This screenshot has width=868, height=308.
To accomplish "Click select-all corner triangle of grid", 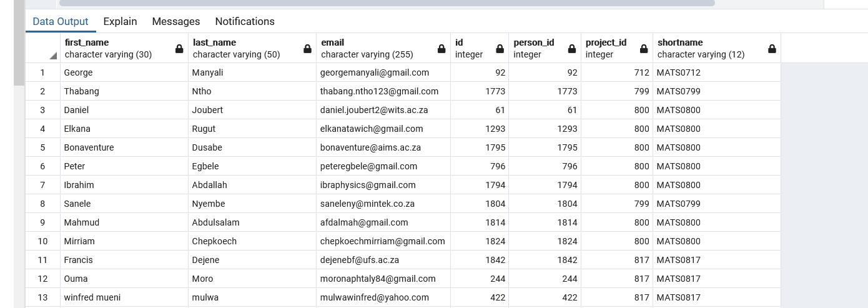I will tap(53, 56).
